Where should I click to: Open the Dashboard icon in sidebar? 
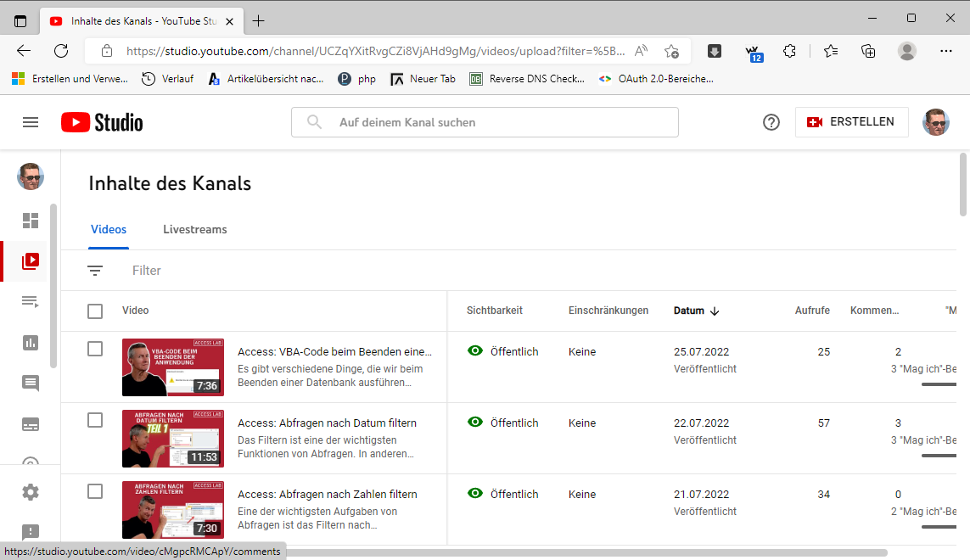[x=31, y=221]
